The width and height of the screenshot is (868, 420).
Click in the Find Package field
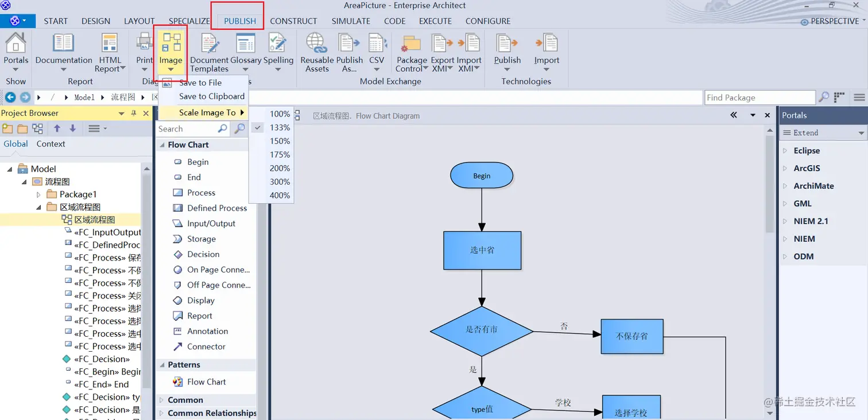pyautogui.click(x=759, y=98)
